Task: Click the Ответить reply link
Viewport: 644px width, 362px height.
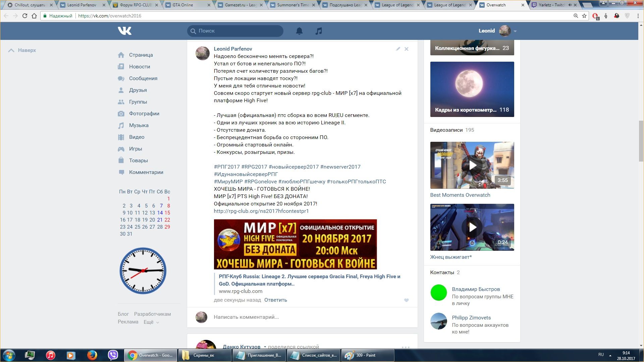Action: (275, 300)
